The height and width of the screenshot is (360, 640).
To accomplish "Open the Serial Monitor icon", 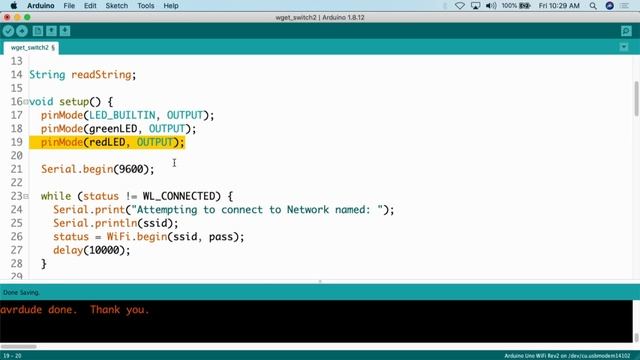I will (626, 31).
